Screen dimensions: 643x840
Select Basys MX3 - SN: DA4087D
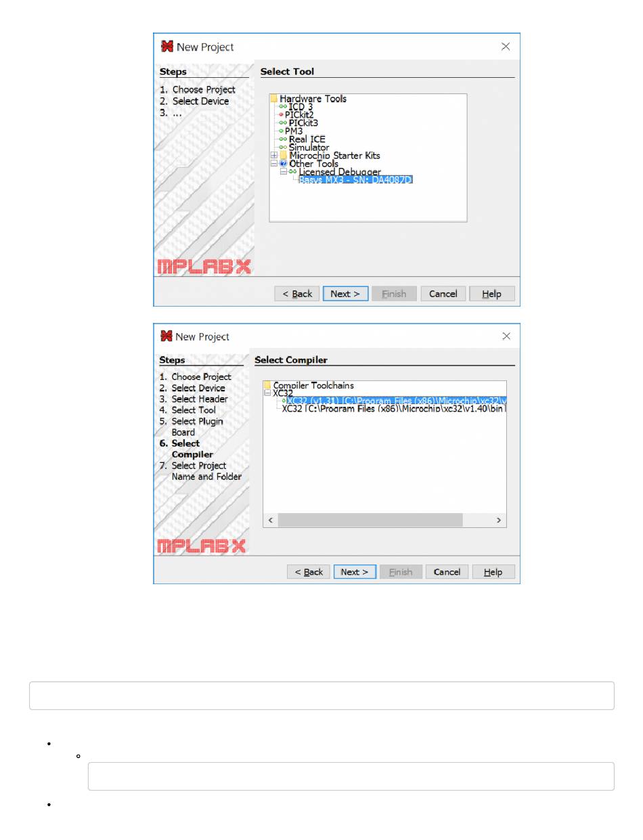coord(356,180)
